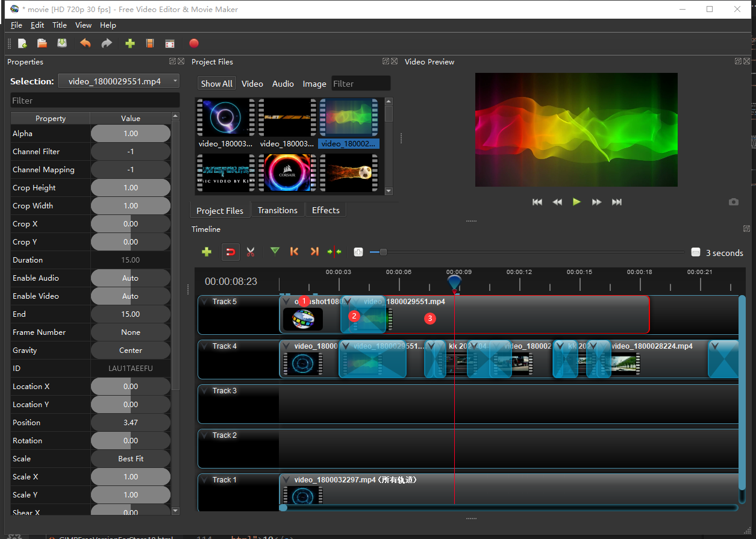Close the Project Files panel
This screenshot has width=756, height=539.
pos(395,61)
